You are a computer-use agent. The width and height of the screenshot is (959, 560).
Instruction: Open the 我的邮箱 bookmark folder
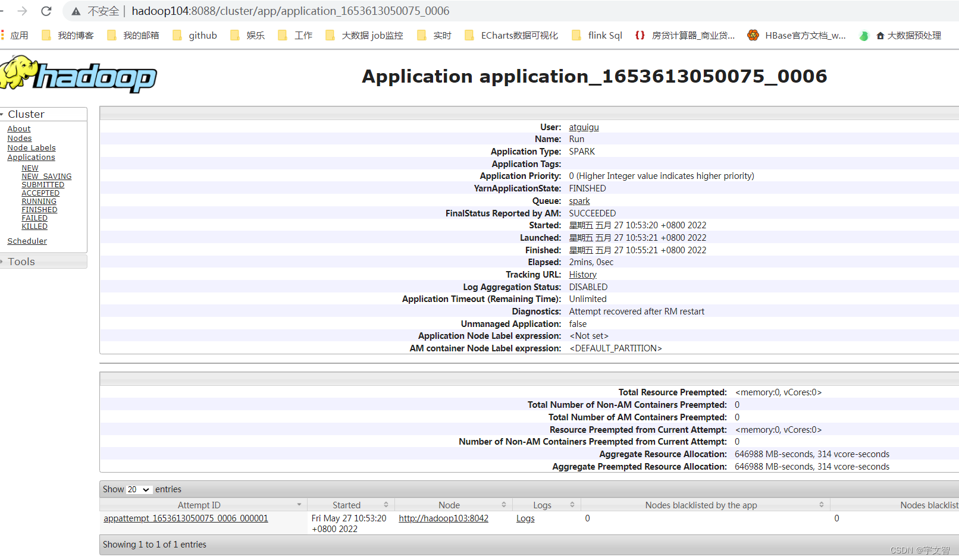133,36
